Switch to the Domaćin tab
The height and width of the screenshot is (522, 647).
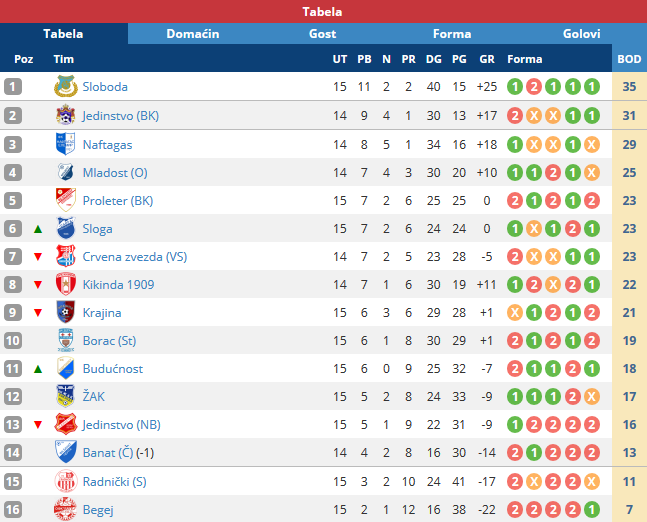193,34
